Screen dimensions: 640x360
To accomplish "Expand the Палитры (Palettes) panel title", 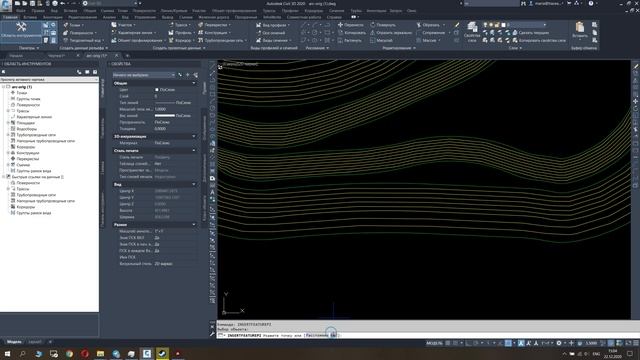I will [x=29, y=48].
